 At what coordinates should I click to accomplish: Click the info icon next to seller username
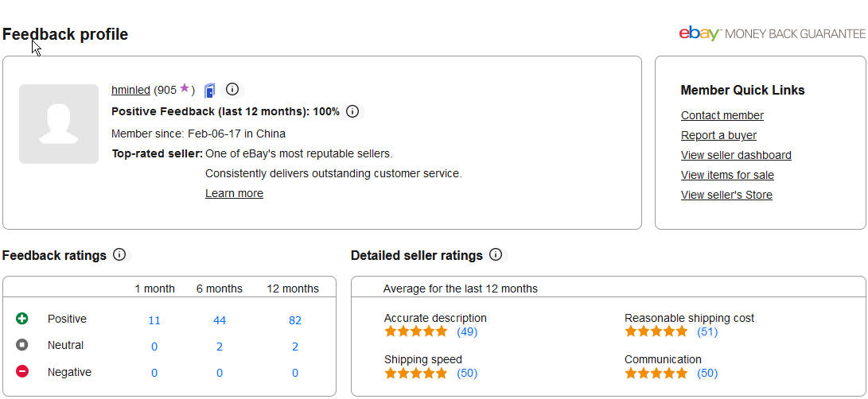[232, 89]
